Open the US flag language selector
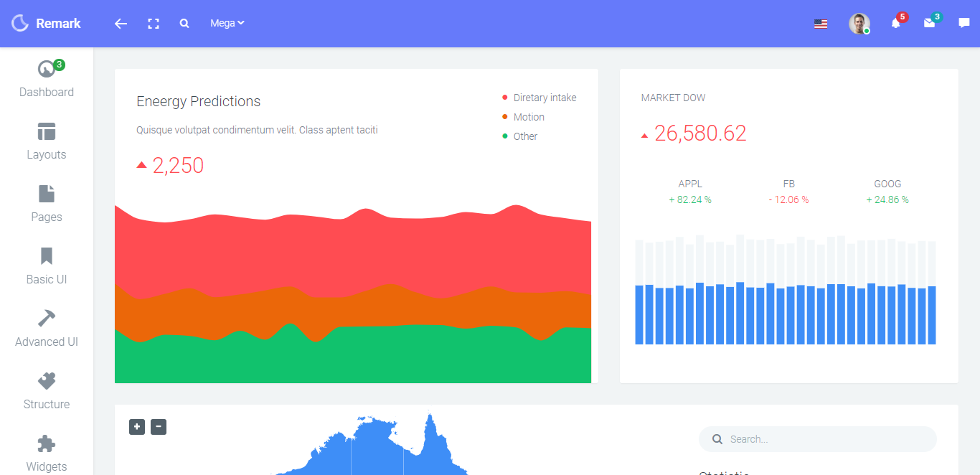This screenshot has width=980, height=475. pos(821,24)
